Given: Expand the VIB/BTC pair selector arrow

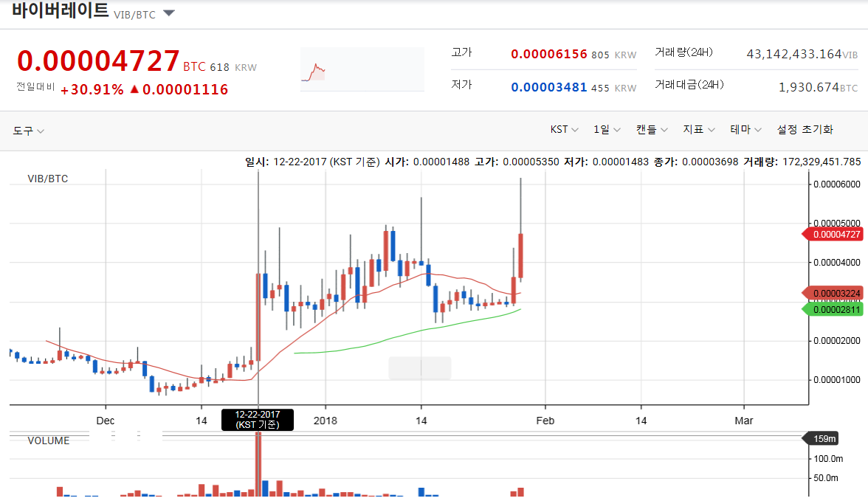Looking at the screenshot, I should click(169, 13).
